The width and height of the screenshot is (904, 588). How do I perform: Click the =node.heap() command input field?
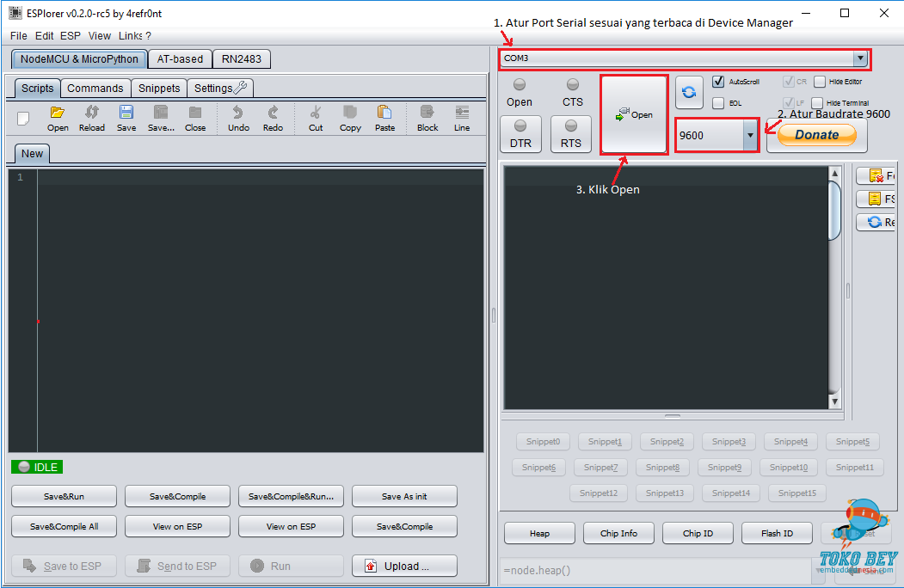pos(655,570)
